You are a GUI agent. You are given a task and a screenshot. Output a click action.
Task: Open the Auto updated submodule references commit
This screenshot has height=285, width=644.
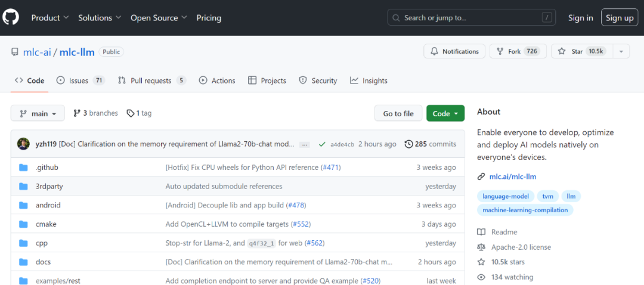click(x=224, y=186)
